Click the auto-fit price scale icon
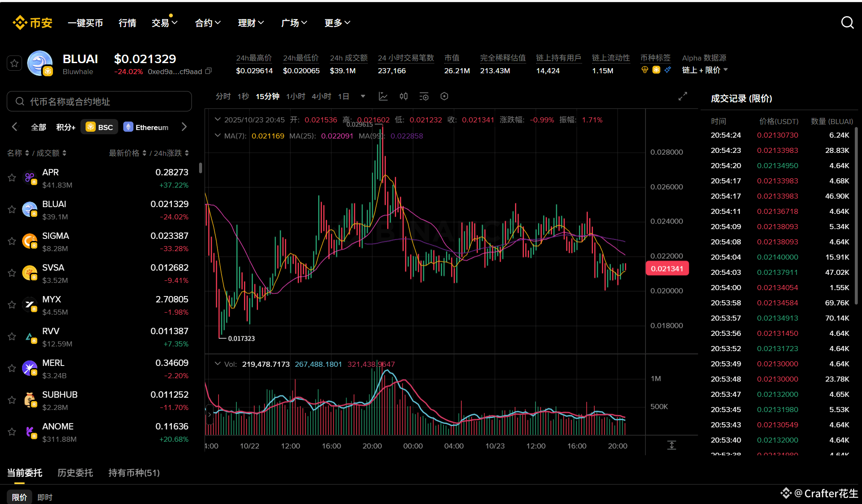 coord(671,445)
